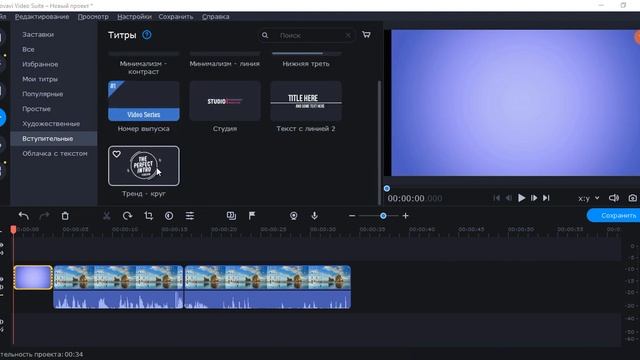The width and height of the screenshot is (640, 360).
Task: Click the timeline zoom slider handle
Action: coord(383,216)
